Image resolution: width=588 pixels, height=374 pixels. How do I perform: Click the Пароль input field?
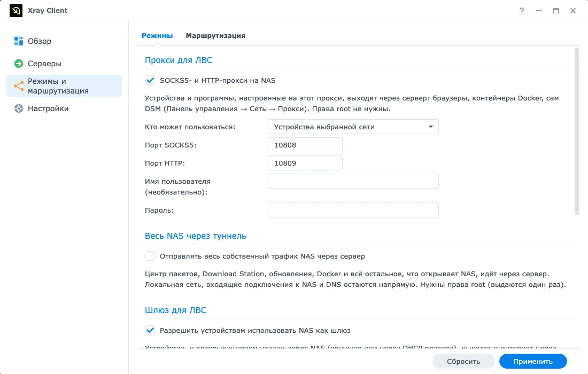pyautogui.click(x=353, y=210)
